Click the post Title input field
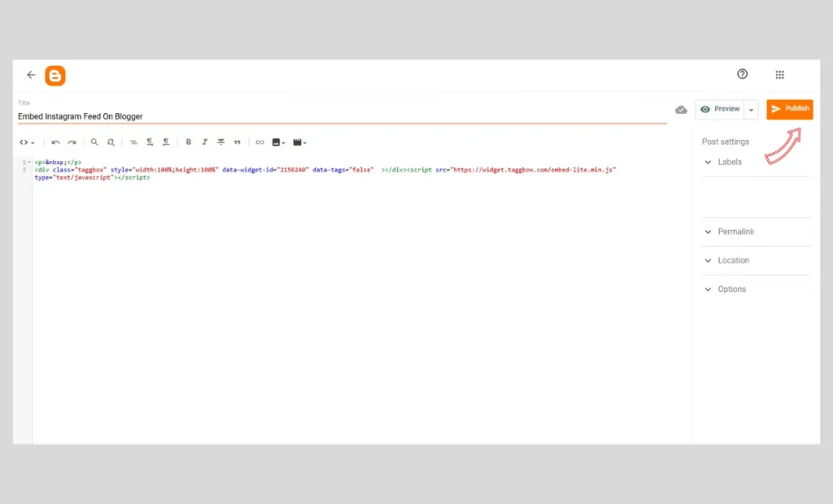The width and height of the screenshot is (833, 504). coord(342,116)
